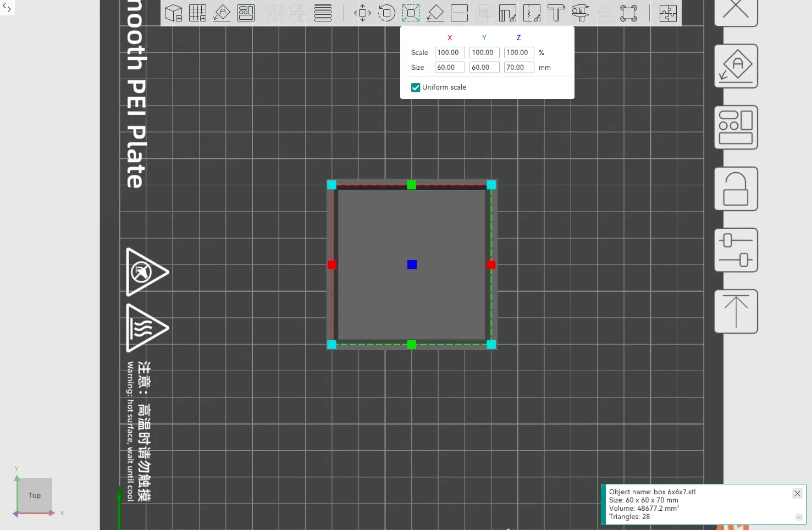Open the Variable layer height tool
812x530 pixels.
point(323,13)
